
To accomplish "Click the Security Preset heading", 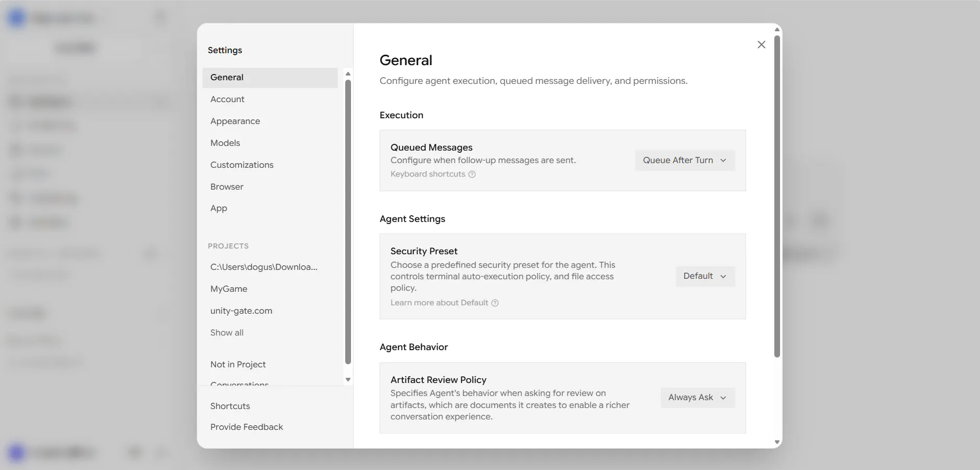I will pos(424,252).
